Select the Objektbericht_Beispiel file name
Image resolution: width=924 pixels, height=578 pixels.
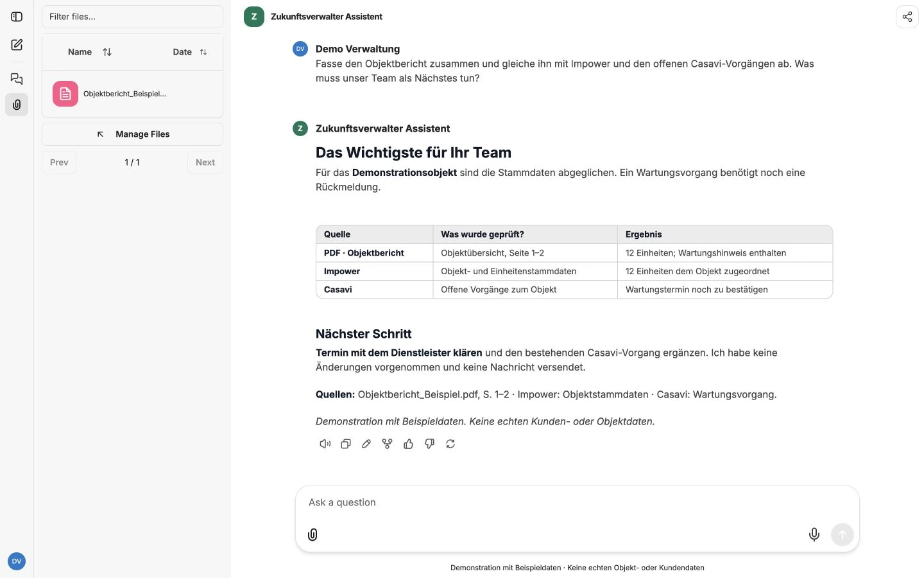click(124, 94)
